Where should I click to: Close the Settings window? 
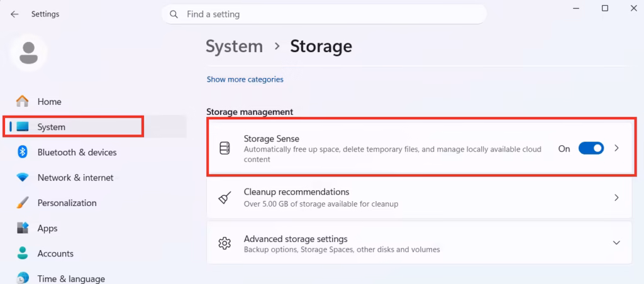pyautogui.click(x=633, y=8)
